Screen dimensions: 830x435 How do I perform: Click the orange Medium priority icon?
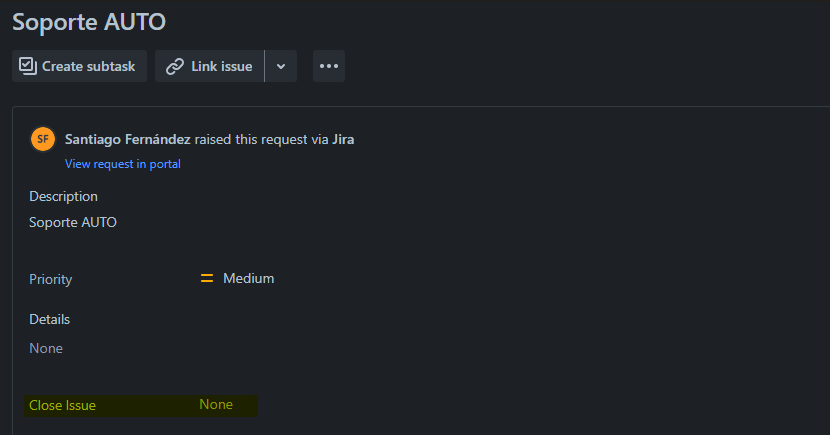click(207, 278)
